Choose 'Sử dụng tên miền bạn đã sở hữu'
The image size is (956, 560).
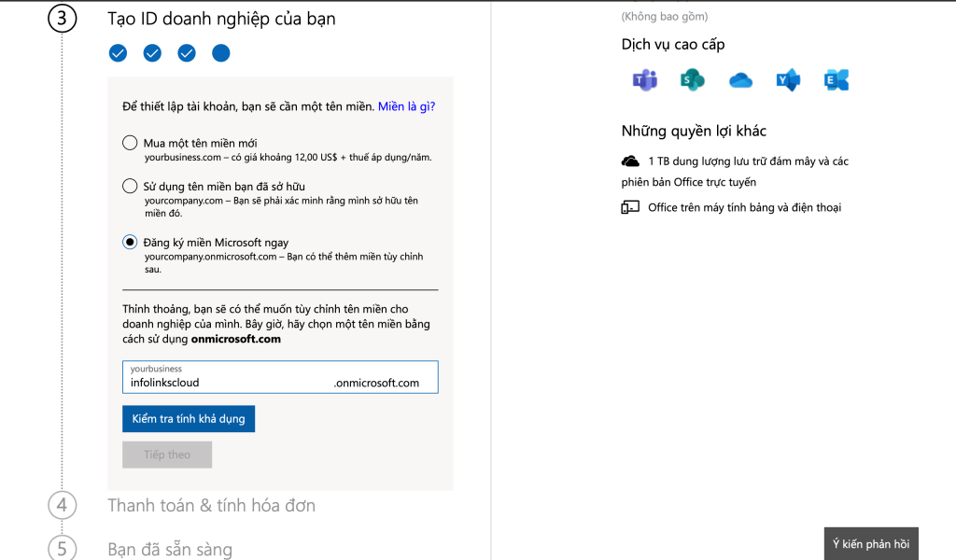coord(130,186)
